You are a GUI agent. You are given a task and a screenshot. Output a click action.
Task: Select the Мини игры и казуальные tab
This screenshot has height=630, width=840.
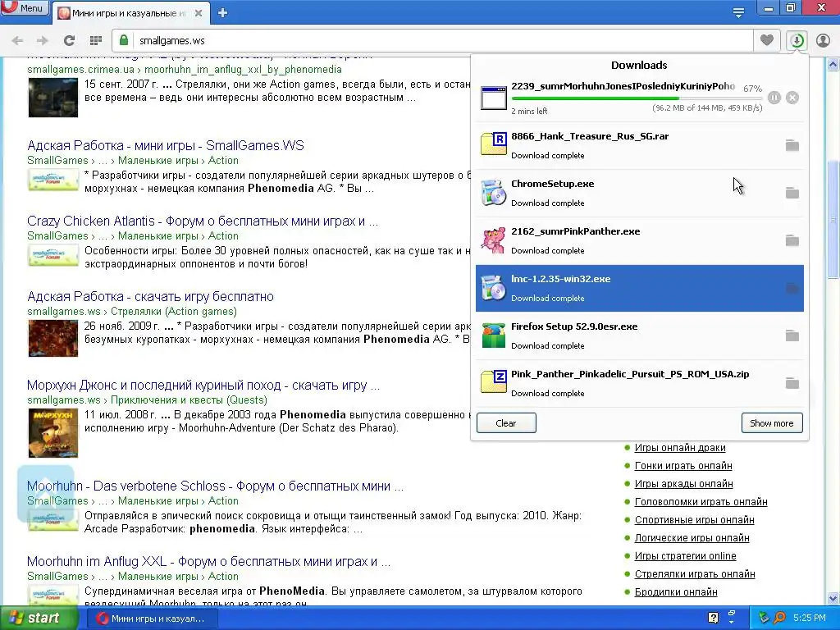[129, 13]
